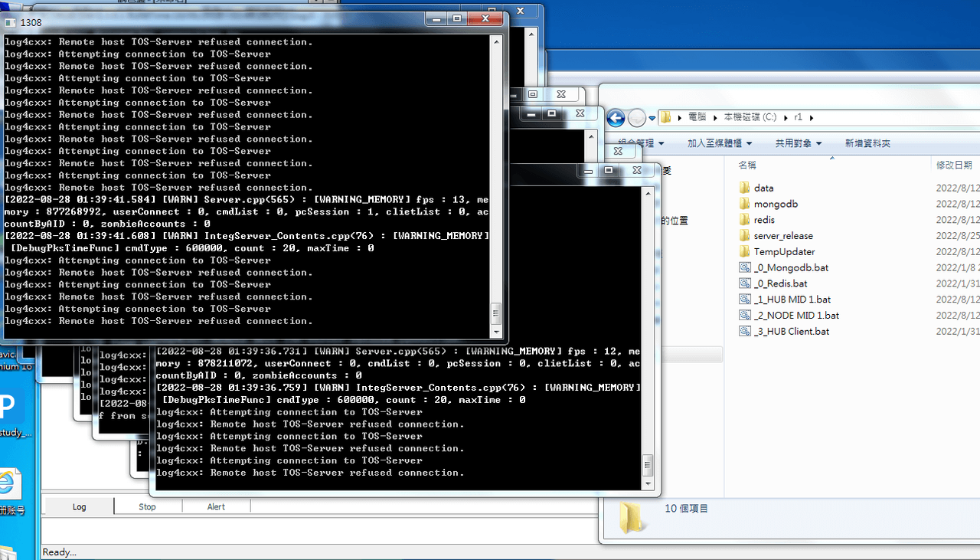
Task: Open the 共用對象 dropdown menu
Action: [799, 143]
